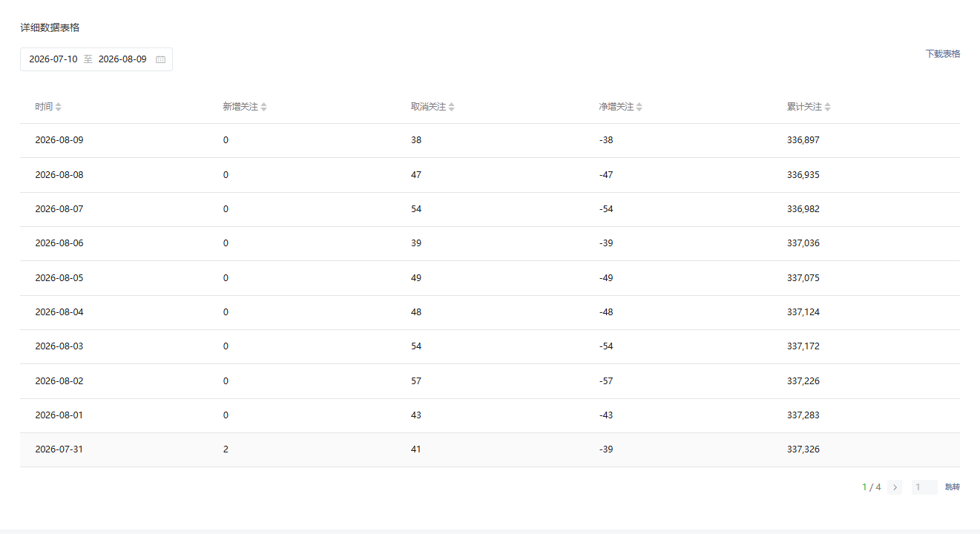Sort the table by the 时间 column arrows
The width and height of the screenshot is (980, 534).
pos(59,107)
